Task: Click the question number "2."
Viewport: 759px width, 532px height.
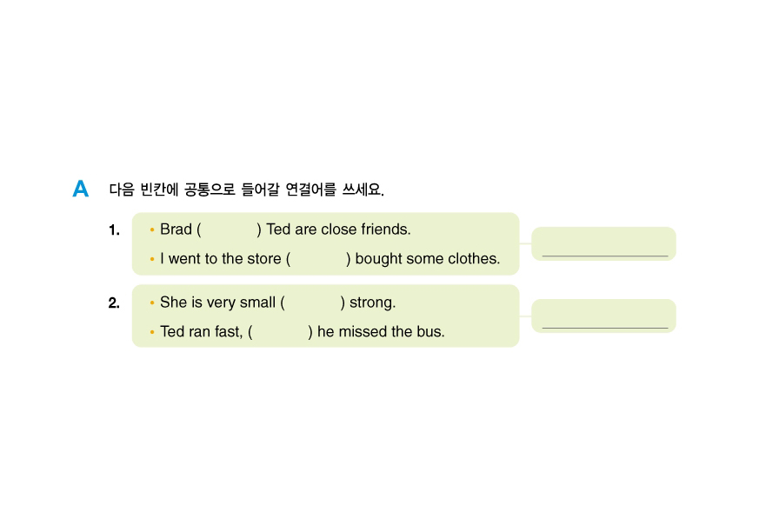Action: tap(114, 303)
